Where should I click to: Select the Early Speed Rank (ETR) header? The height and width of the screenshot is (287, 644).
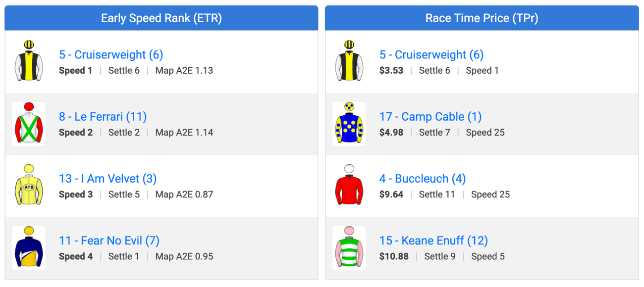coord(161,18)
